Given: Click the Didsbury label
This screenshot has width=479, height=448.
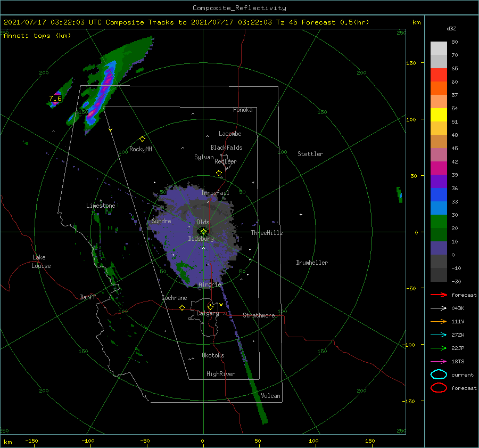Looking at the screenshot, I should click(x=201, y=239).
